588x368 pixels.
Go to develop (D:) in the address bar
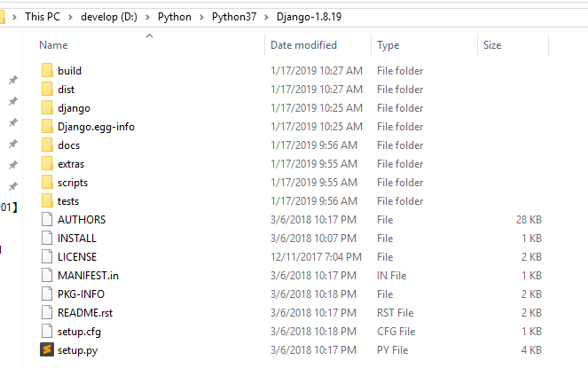pyautogui.click(x=109, y=17)
